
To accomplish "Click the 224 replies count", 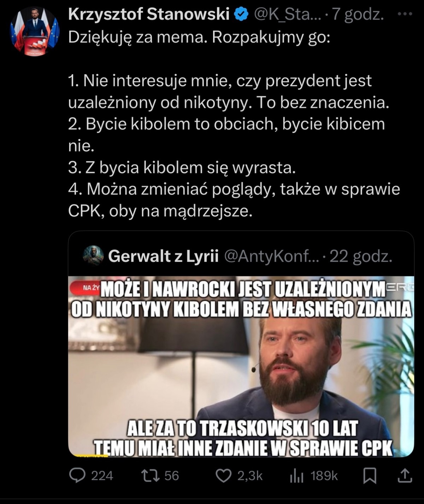I will click(x=102, y=476).
